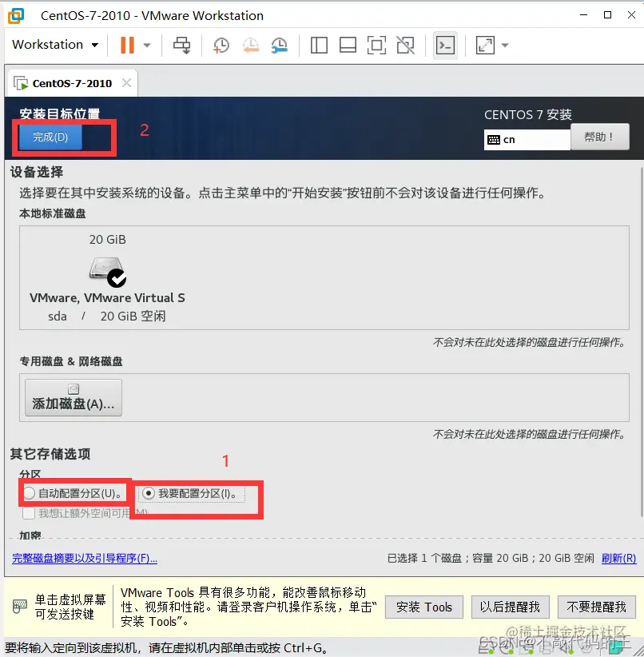Toggle the 我想让额外空间可用 checkbox
644x657 pixels.
point(29,513)
